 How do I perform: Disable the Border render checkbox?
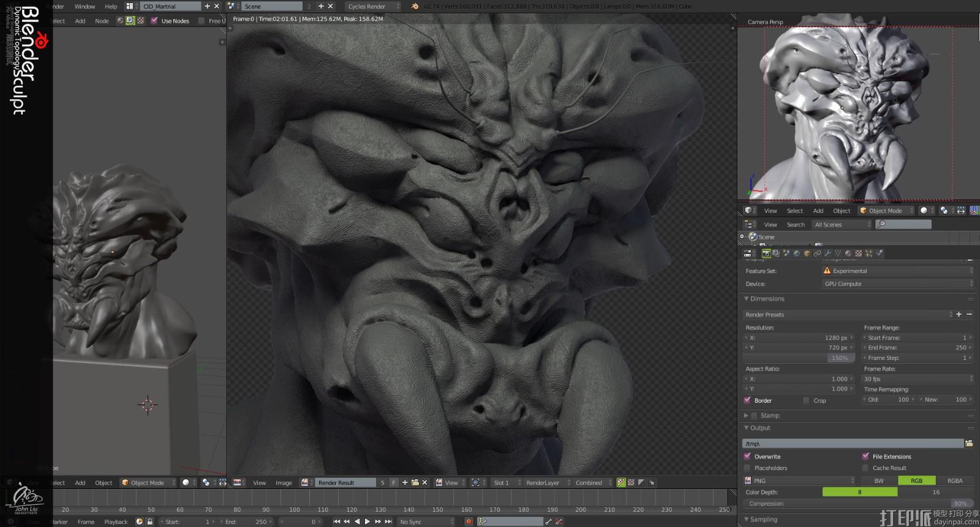coord(747,400)
